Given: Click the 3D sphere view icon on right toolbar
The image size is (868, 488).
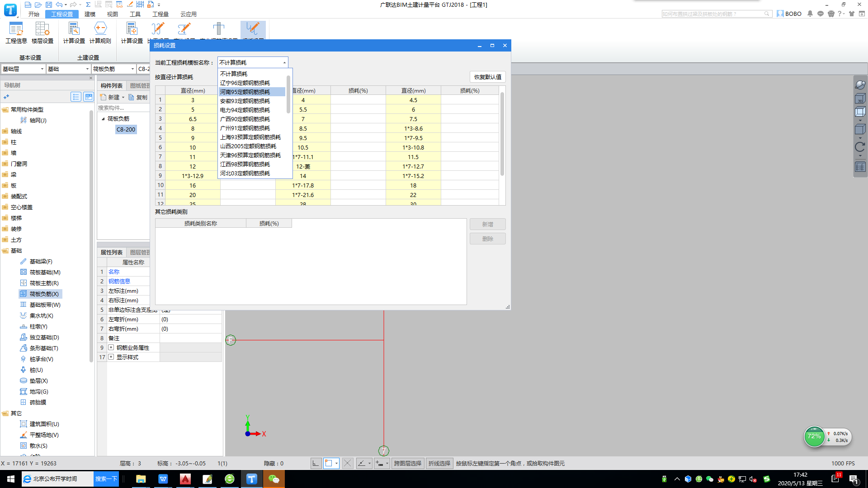Looking at the screenshot, I should [860, 85].
